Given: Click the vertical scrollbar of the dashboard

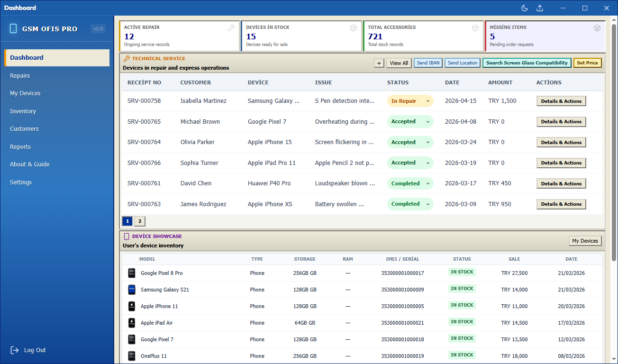Looking at the screenshot, I should [x=614, y=142].
